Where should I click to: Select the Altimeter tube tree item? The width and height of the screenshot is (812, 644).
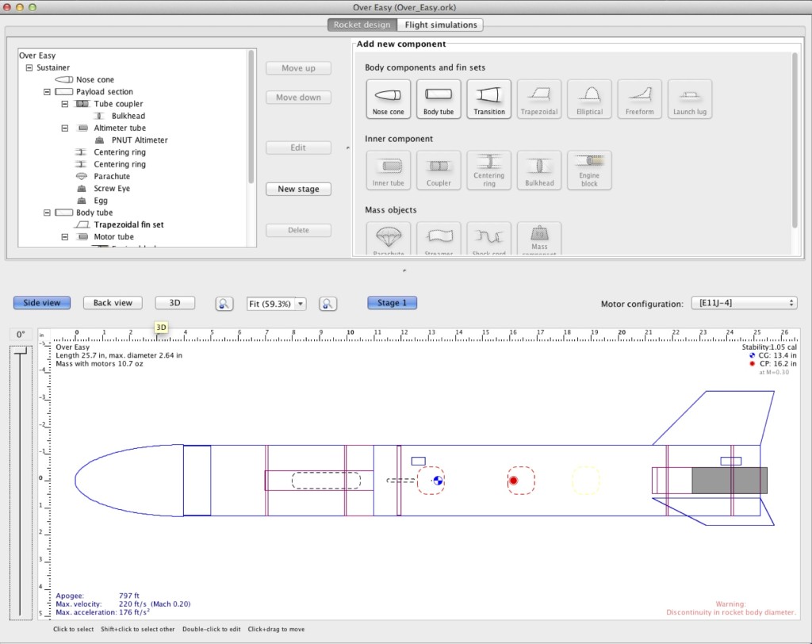[x=120, y=128]
